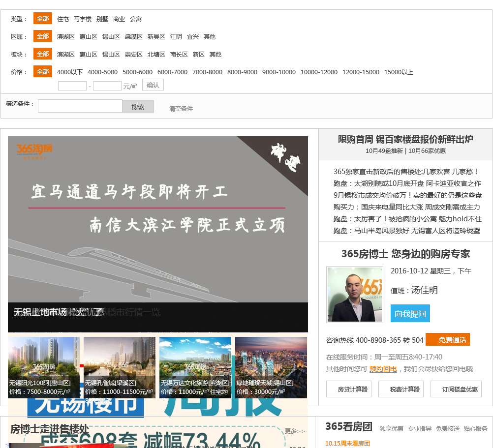
Task: Open the 365淘房 logo on banner
Action: 34,151
